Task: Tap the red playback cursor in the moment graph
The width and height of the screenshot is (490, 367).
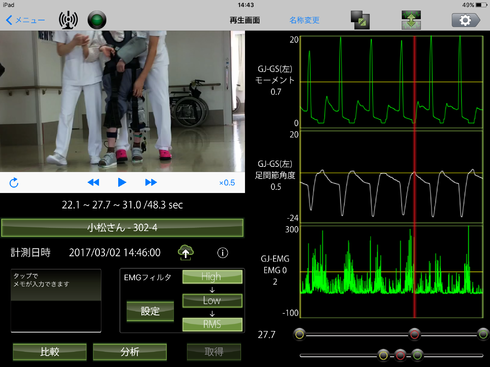Action: point(415,82)
